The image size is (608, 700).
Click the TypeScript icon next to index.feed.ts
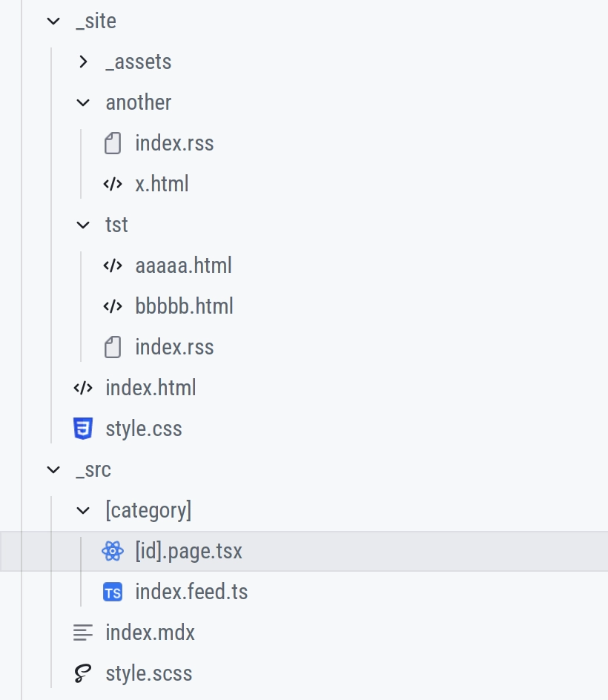(113, 592)
